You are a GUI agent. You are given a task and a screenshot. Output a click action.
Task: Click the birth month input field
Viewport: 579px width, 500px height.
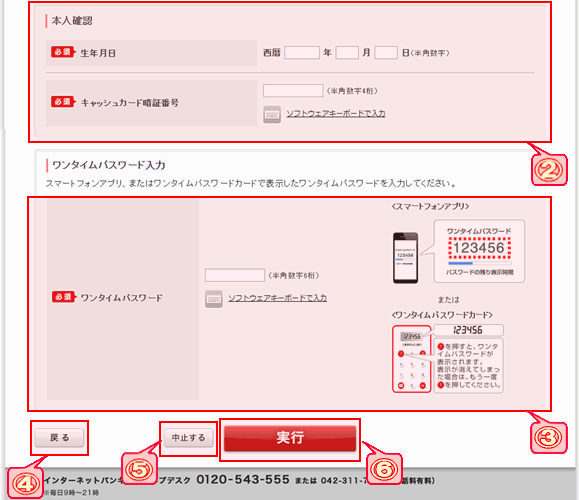click(347, 53)
